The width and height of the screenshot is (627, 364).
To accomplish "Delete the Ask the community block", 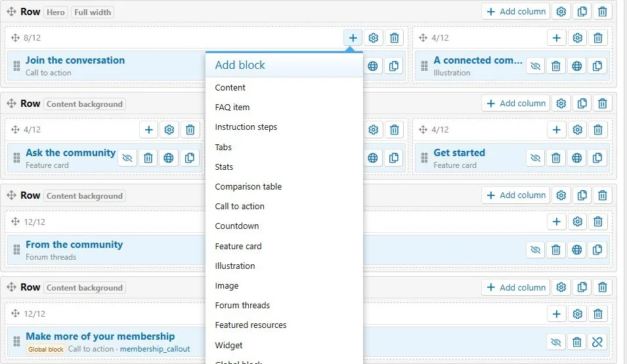I will click(x=148, y=158).
